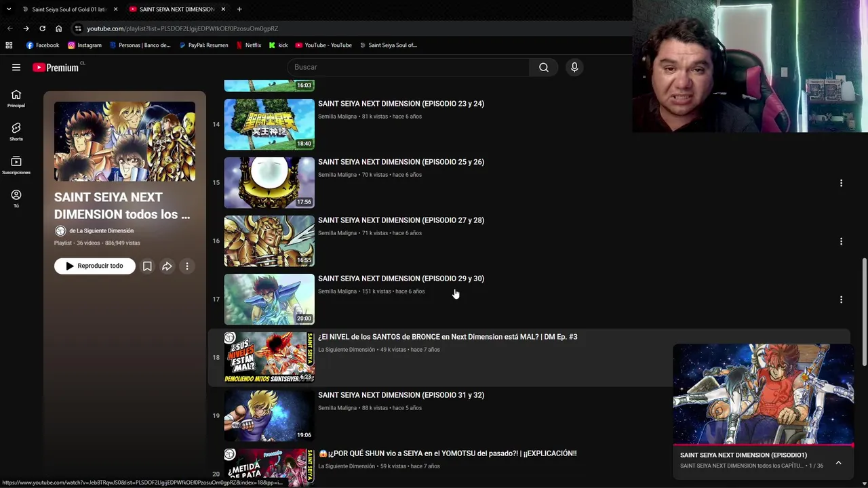Open video Episodio 29 y 30 title
The width and height of the screenshot is (868, 488).
[x=401, y=279]
